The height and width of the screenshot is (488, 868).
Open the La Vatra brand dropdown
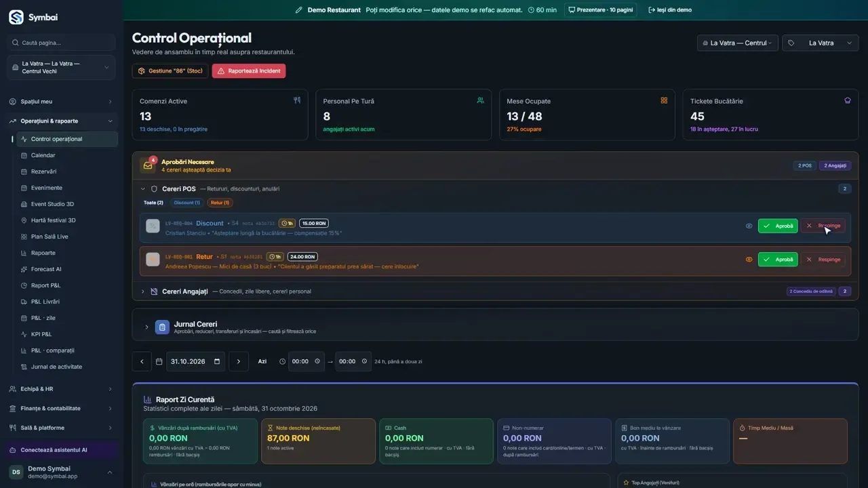(821, 43)
